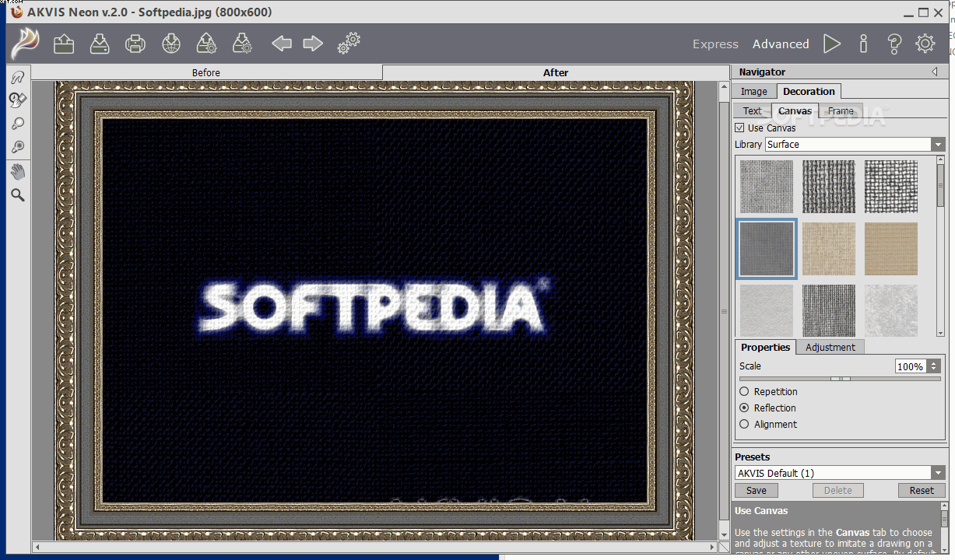Viewport: 955px width, 560px height.
Task: Click the Delete preset button
Action: coord(838,490)
